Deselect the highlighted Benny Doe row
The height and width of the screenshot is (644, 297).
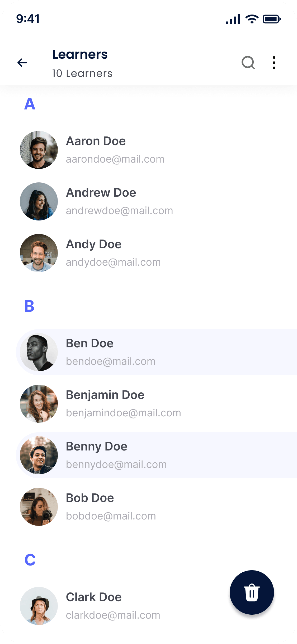pyautogui.click(x=157, y=455)
